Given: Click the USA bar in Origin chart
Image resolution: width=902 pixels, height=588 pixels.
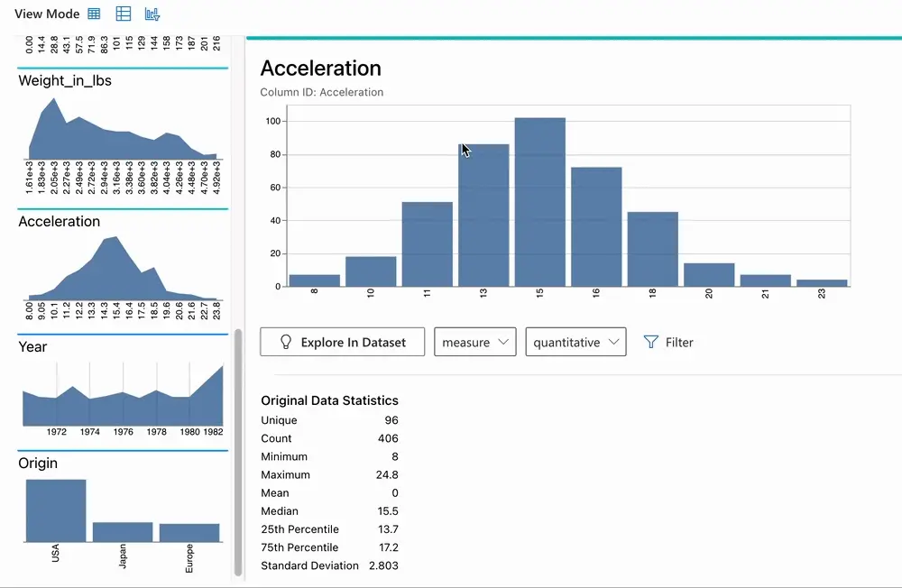Looking at the screenshot, I should pos(56,510).
